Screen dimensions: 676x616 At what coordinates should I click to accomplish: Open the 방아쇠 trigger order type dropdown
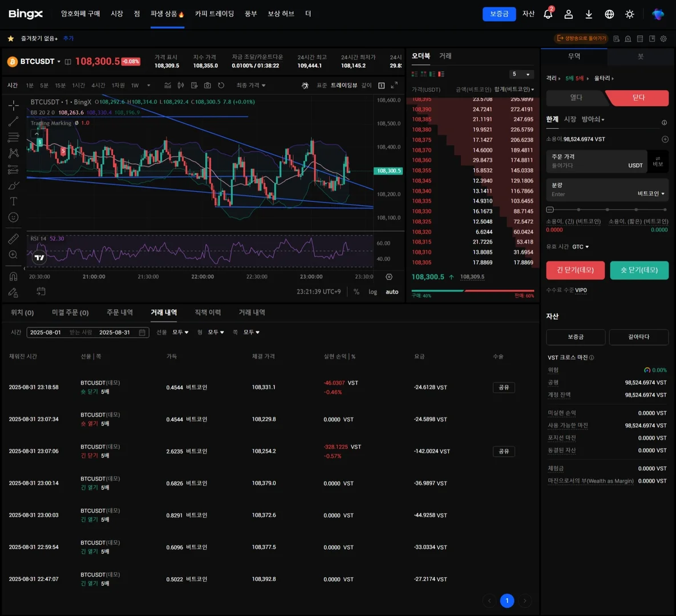pyautogui.click(x=593, y=119)
